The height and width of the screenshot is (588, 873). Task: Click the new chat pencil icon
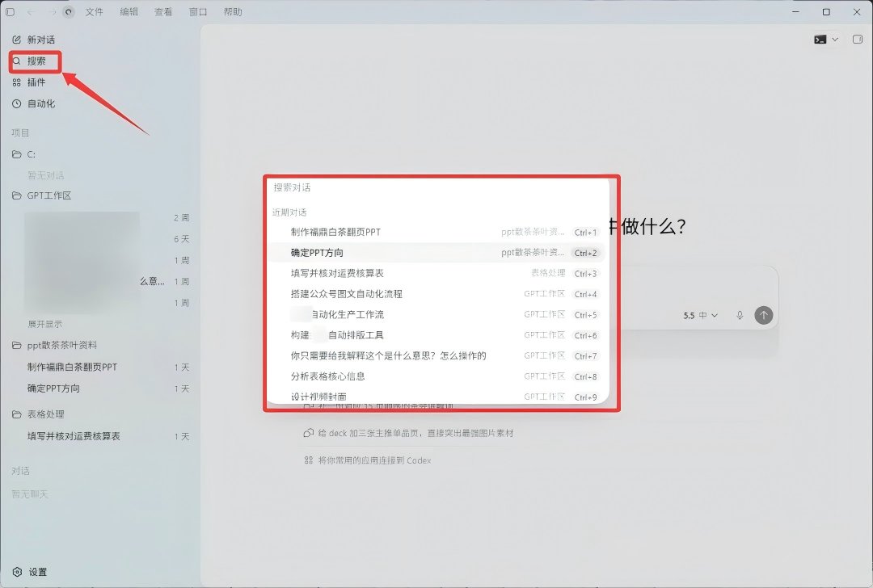click(17, 40)
